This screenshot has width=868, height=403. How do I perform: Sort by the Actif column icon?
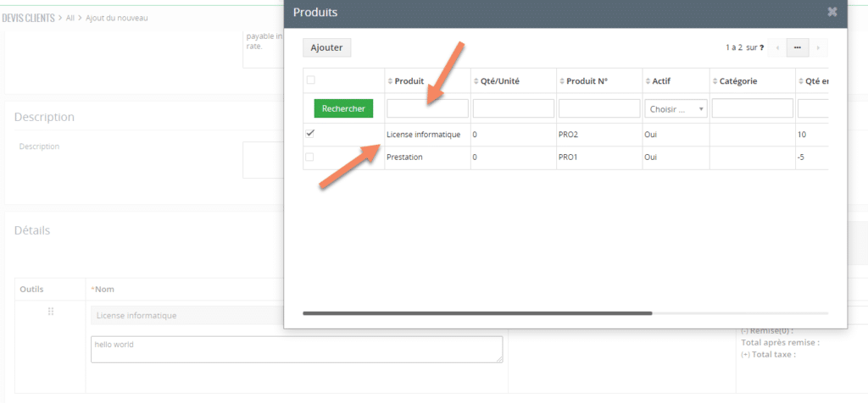point(648,81)
